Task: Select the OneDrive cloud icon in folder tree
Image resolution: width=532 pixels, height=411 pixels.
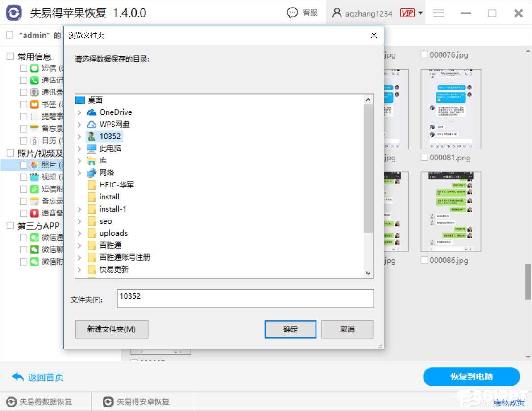Action: (91, 112)
